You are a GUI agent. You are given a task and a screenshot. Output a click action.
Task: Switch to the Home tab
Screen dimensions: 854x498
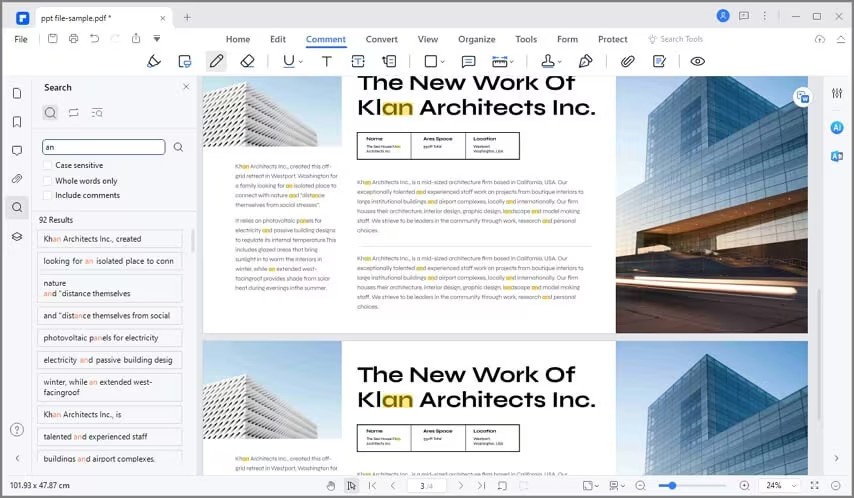238,39
